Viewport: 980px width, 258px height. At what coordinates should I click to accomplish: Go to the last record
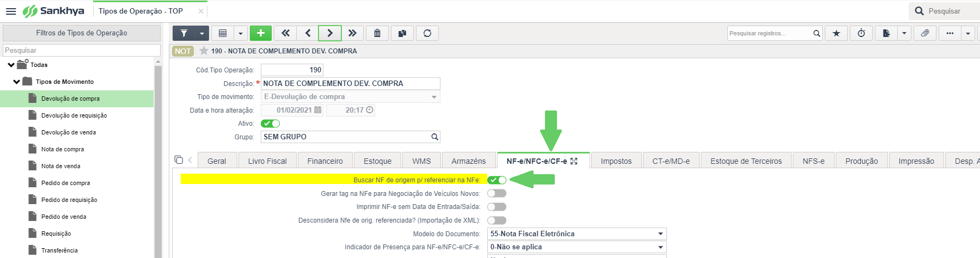(x=352, y=33)
